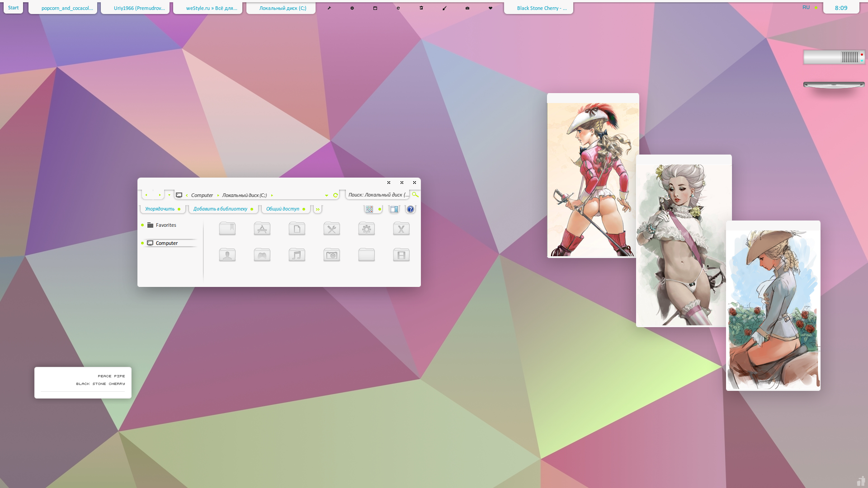Click the refresh icon in taskbar

[x=398, y=8]
